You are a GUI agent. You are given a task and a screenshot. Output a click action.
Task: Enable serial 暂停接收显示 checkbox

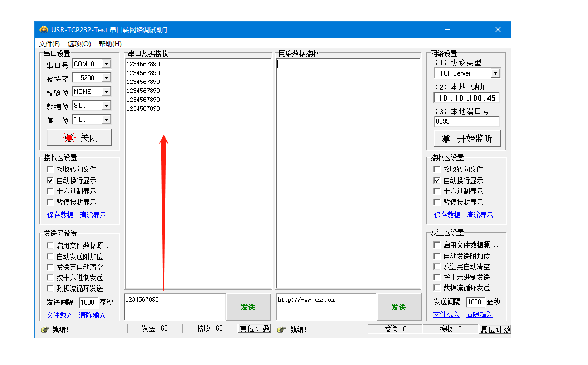50,203
